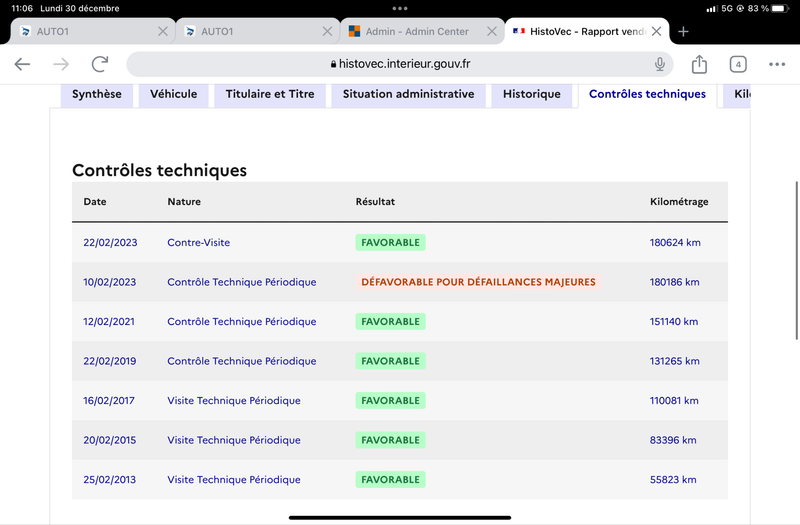
Task: Open the Véhicule tab
Action: coord(173,94)
